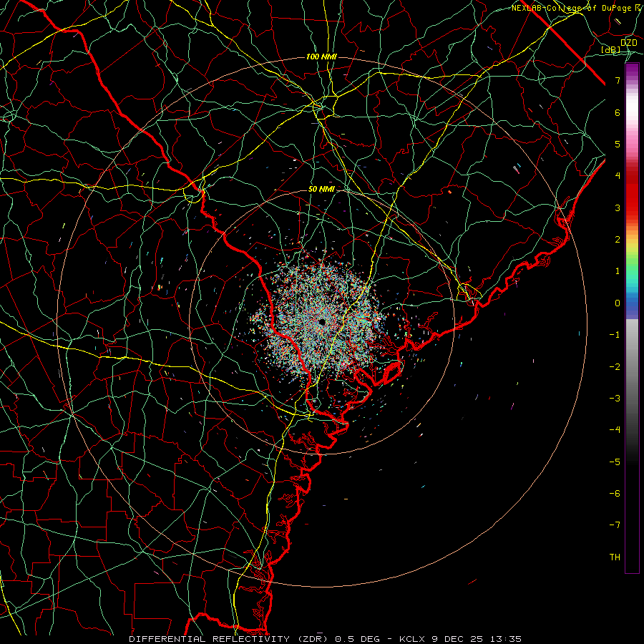Click the "-1" value on the color scale

click(615, 335)
